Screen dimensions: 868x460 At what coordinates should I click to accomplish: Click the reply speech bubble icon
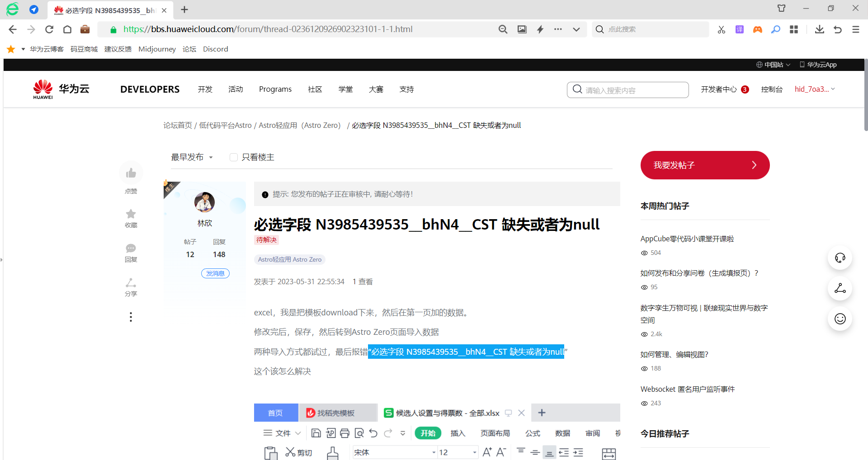coord(131,248)
